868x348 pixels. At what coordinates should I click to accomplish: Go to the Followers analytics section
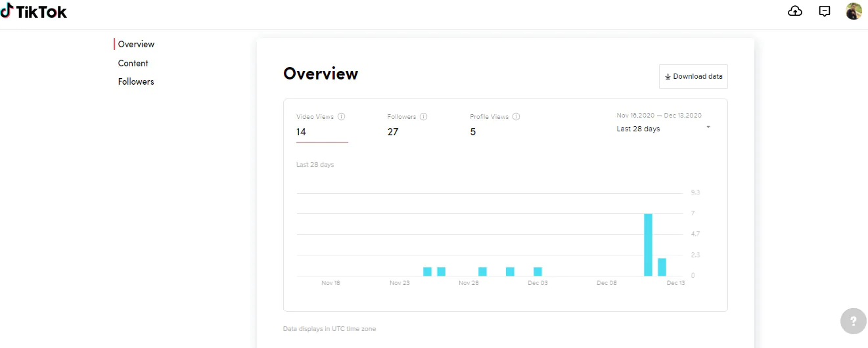(136, 81)
